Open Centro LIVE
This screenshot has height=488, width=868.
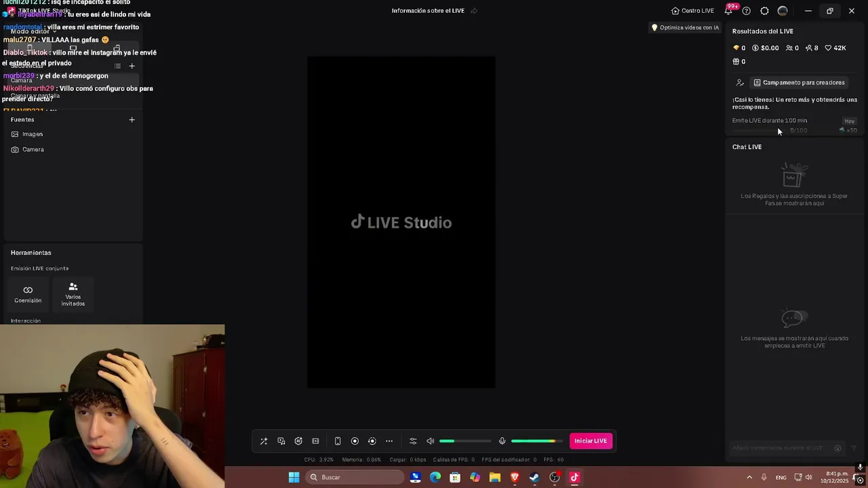(692, 11)
